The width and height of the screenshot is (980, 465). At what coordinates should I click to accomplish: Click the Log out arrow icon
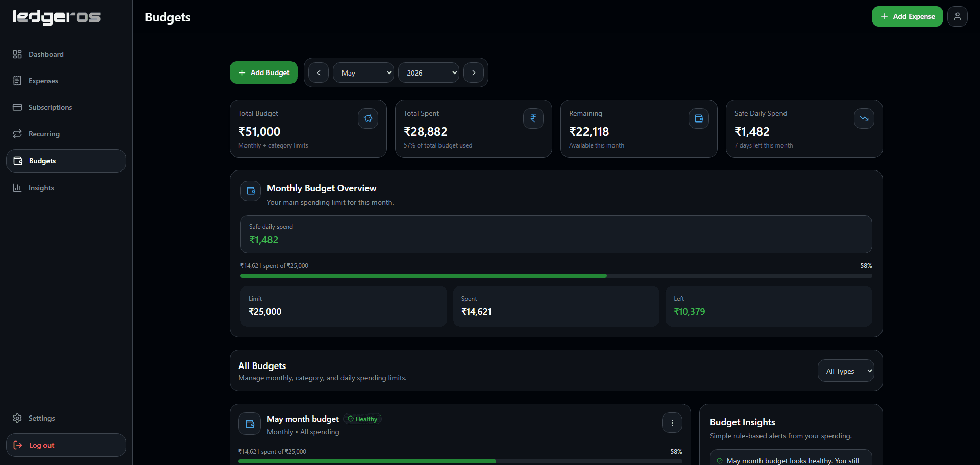coord(18,445)
